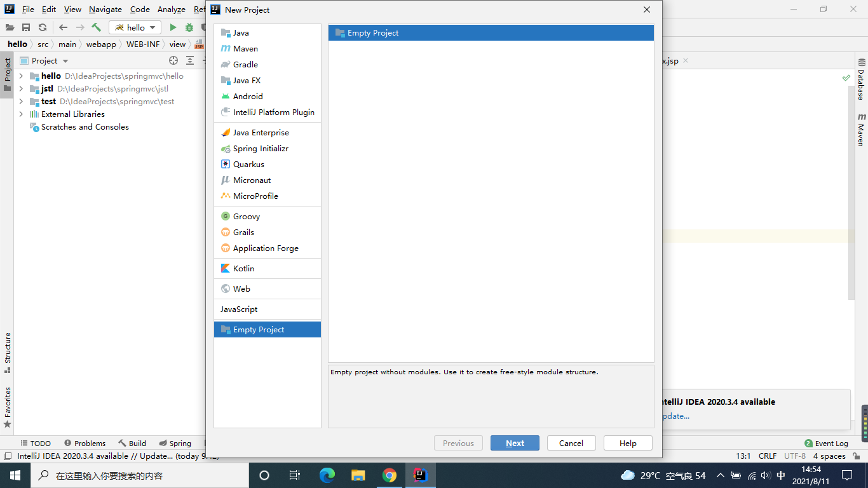Image resolution: width=868 pixels, height=488 pixels.
Task: Click the Open folder toolbar icon
Action: pos(10,27)
